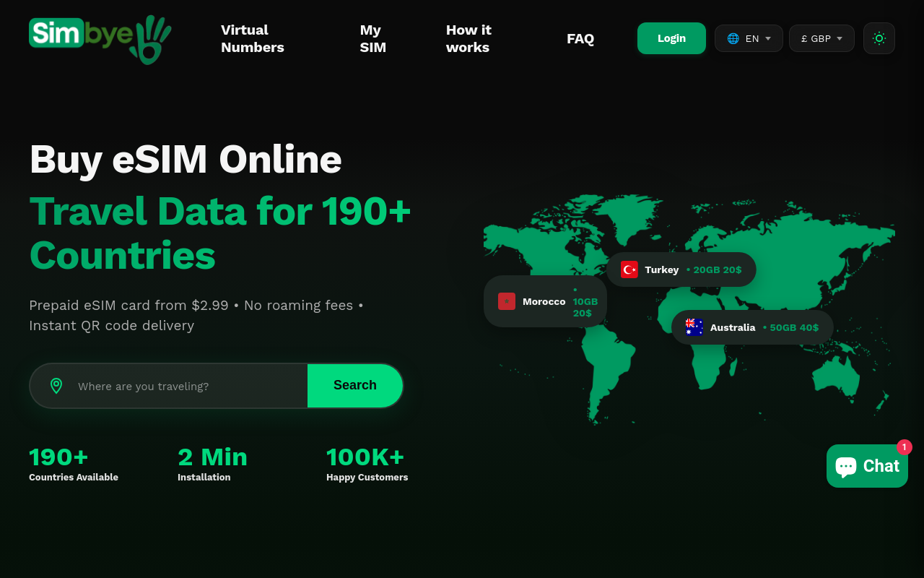Click the globe language icon

[x=733, y=38]
